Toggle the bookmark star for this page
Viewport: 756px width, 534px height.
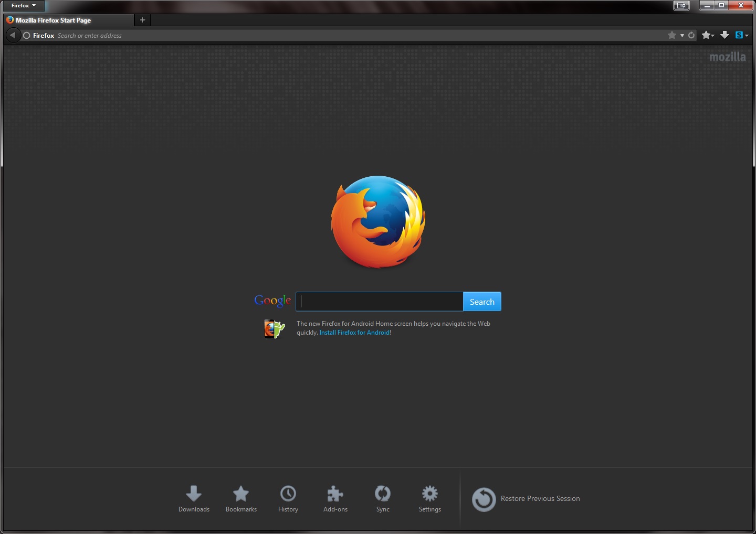click(671, 35)
